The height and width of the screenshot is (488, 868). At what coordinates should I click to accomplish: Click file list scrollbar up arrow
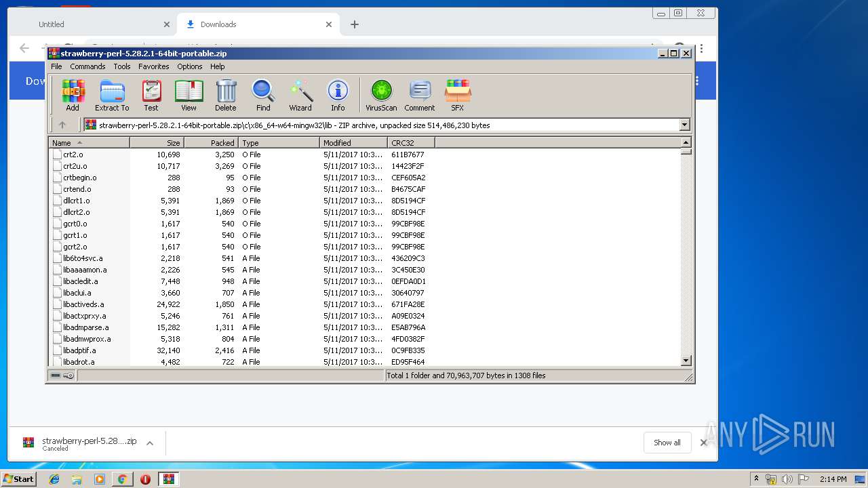[686, 142]
